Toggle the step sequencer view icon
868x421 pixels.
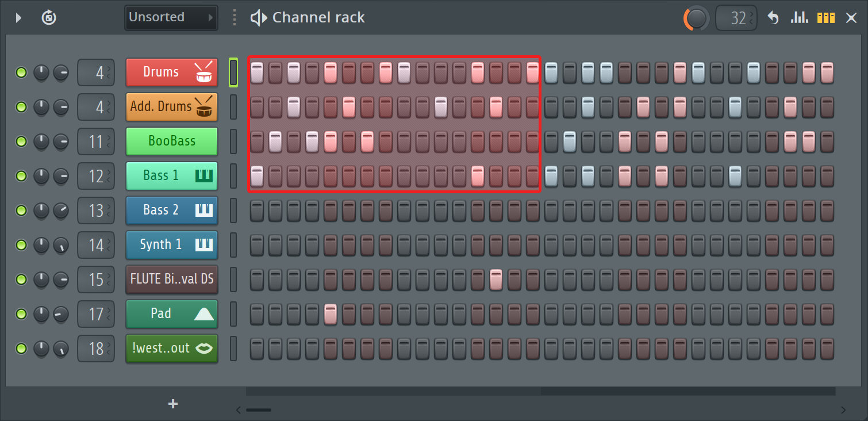(x=826, y=18)
